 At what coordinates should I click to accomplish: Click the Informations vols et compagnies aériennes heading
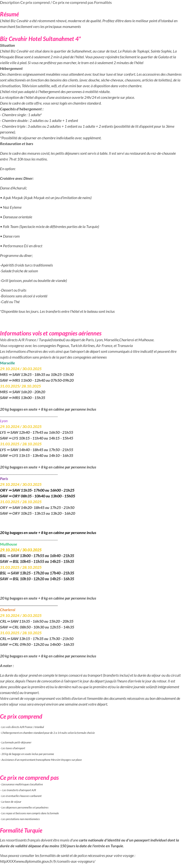[x=51, y=333]
